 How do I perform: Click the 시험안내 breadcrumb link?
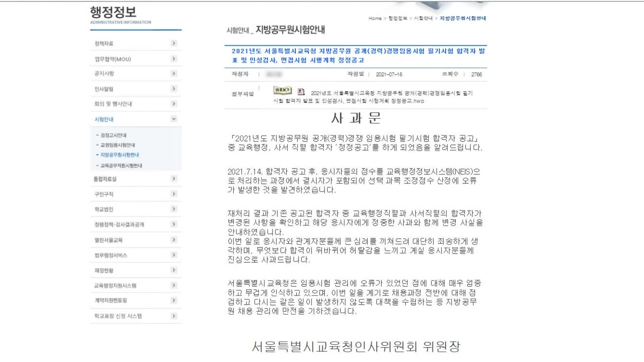click(x=423, y=18)
